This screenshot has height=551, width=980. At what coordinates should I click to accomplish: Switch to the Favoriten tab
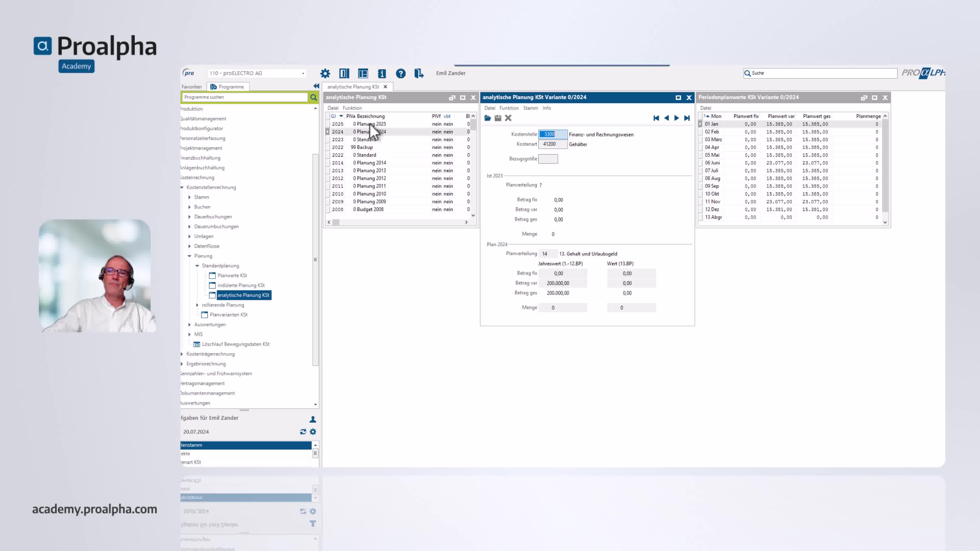191,87
